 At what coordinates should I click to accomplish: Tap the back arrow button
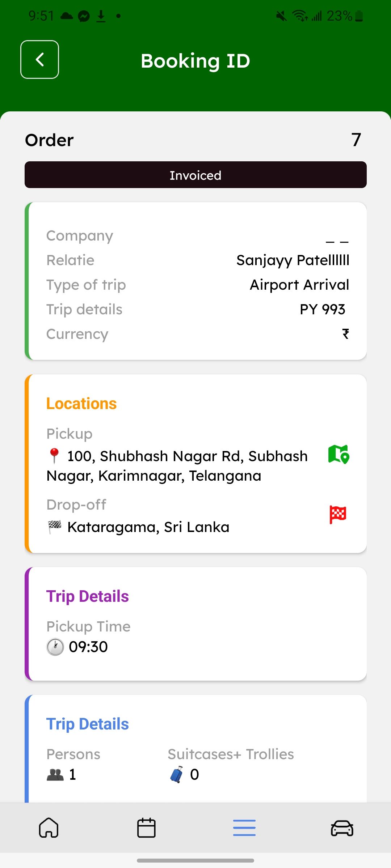click(40, 60)
